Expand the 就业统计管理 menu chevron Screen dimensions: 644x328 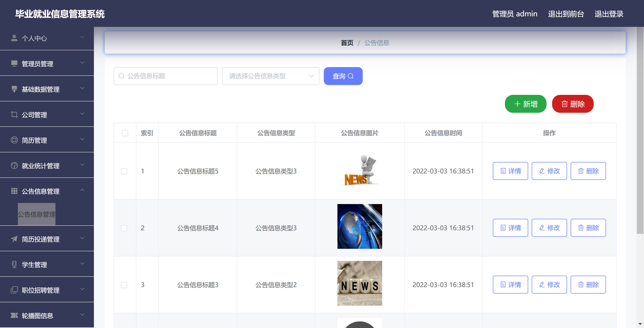[x=82, y=165]
